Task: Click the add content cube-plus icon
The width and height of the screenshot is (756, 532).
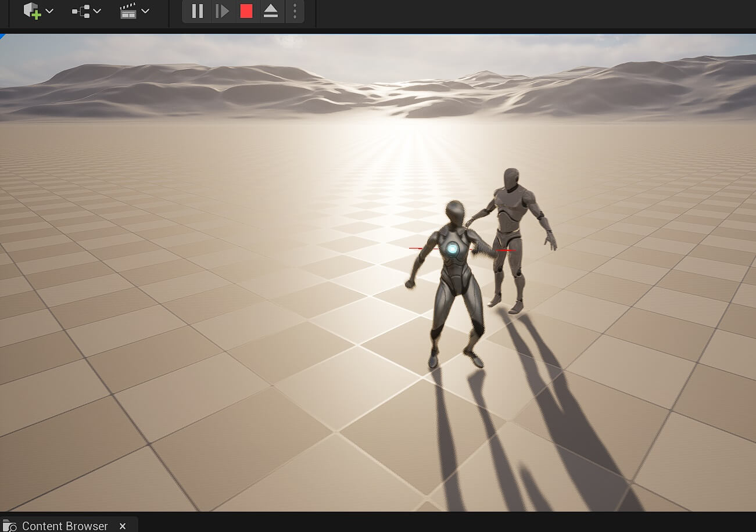Action: 32,11
